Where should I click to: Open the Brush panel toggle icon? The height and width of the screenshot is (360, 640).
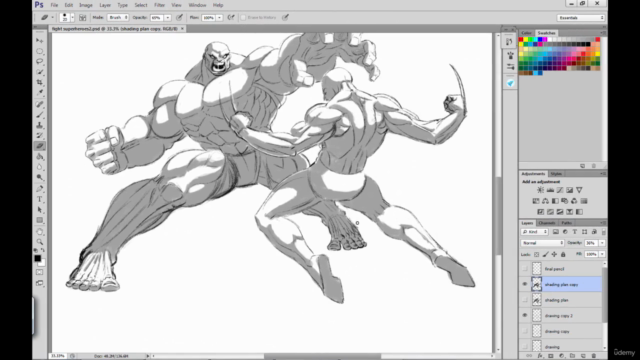tap(82, 18)
